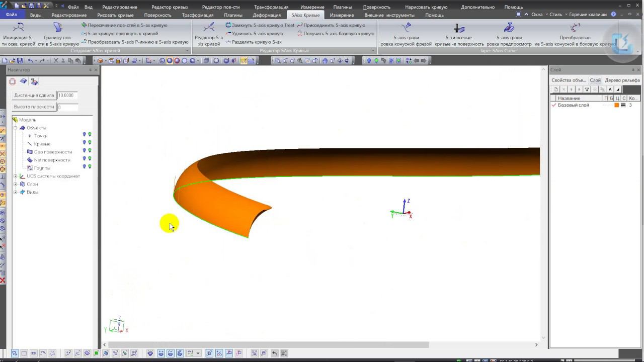Image resolution: width=644 pixels, height=362 pixels.
Task: Click the orange color swatch of Базовый слой
Action: pos(616,106)
